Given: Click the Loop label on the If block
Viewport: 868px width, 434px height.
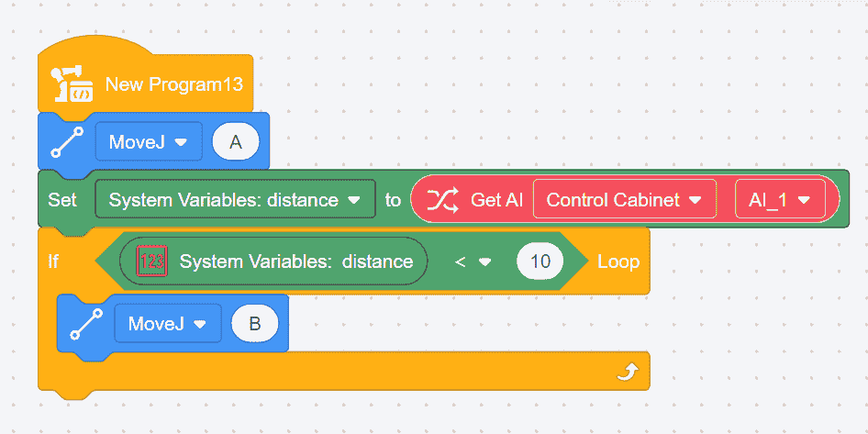Looking at the screenshot, I should (x=618, y=262).
